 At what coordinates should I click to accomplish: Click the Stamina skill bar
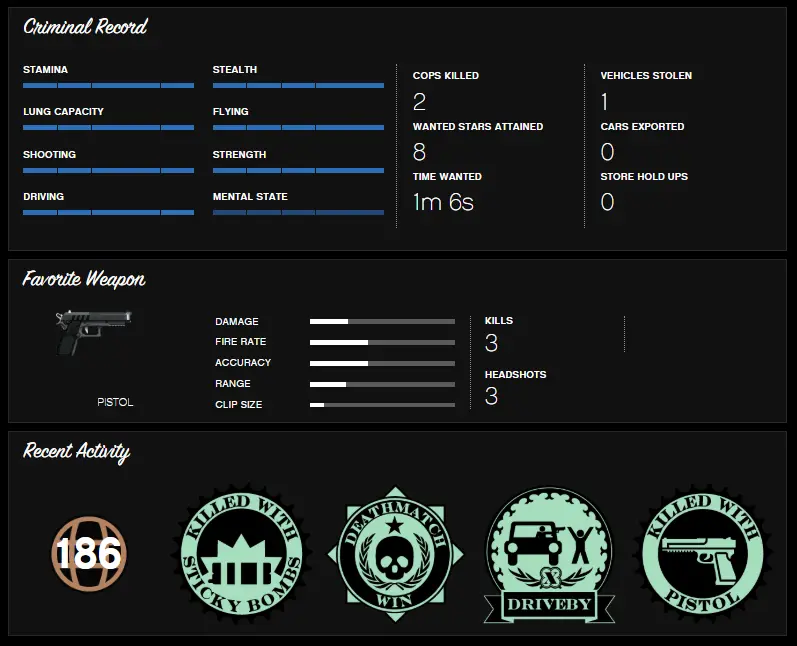click(x=108, y=85)
